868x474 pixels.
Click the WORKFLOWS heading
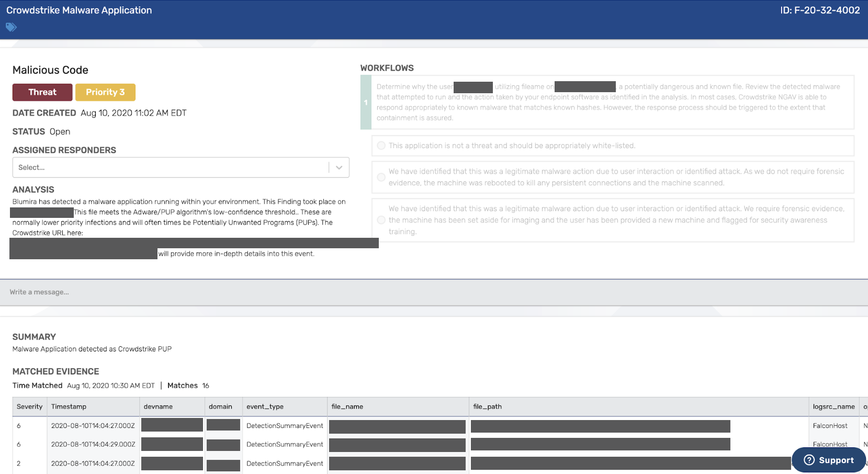tap(387, 68)
